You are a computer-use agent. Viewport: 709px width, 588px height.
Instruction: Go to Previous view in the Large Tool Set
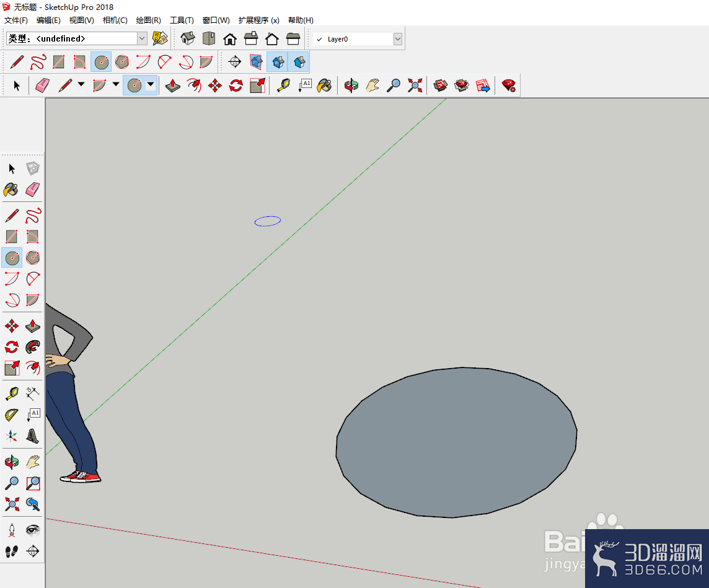tap(33, 504)
